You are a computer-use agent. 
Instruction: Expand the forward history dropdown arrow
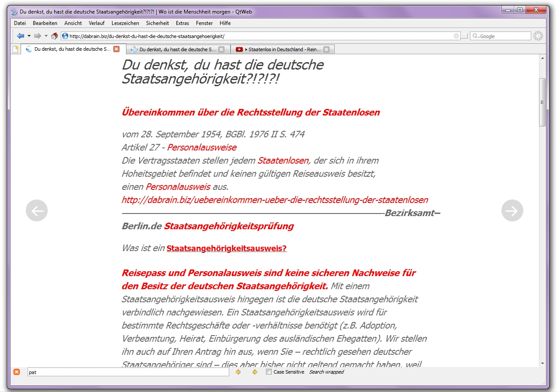coord(46,36)
